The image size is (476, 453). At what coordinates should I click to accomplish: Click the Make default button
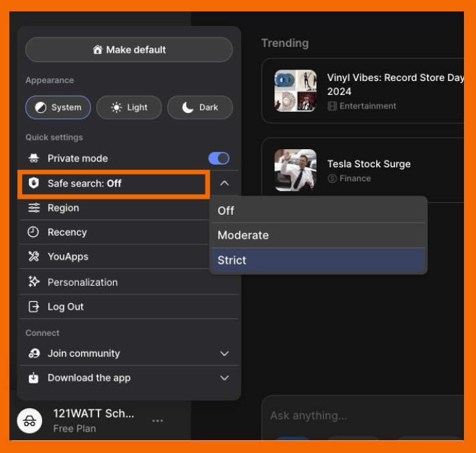129,50
